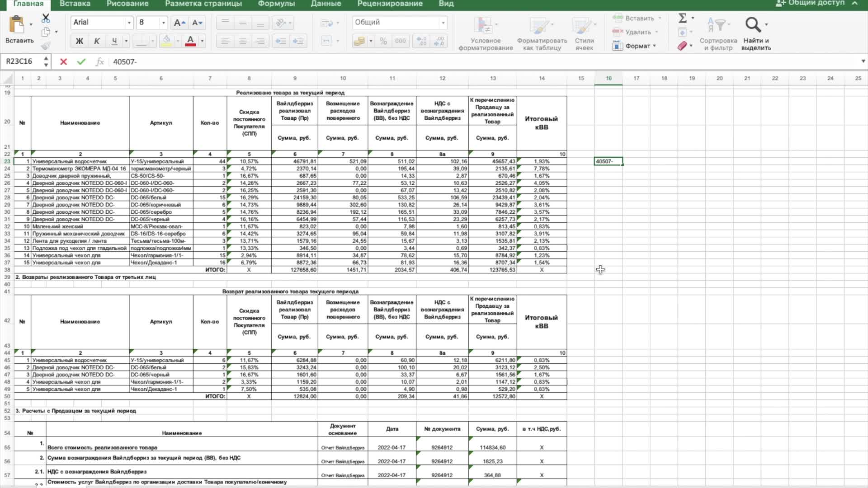The height and width of the screenshot is (488, 868).
Task: Open the Рецензирование ribbon tab
Action: (x=390, y=4)
